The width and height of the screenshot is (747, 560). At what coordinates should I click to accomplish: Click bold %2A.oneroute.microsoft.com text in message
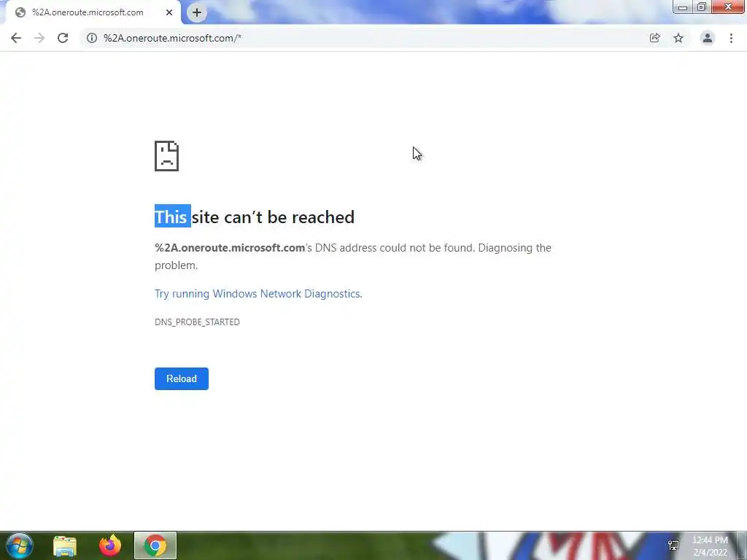230,248
